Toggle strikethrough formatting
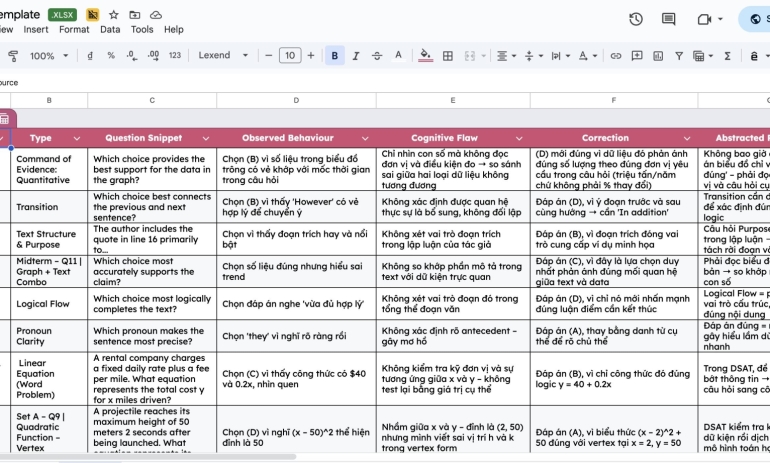Viewport: 770px width, 463px height. pos(377,55)
